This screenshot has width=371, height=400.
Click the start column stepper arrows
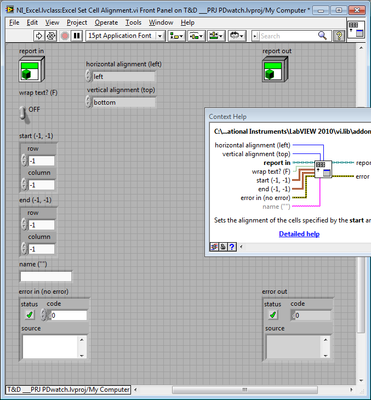(24, 184)
